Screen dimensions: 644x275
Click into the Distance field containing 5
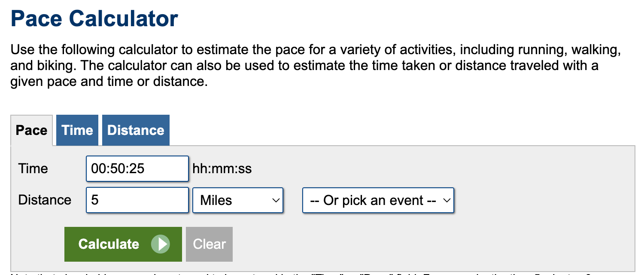[x=137, y=200]
